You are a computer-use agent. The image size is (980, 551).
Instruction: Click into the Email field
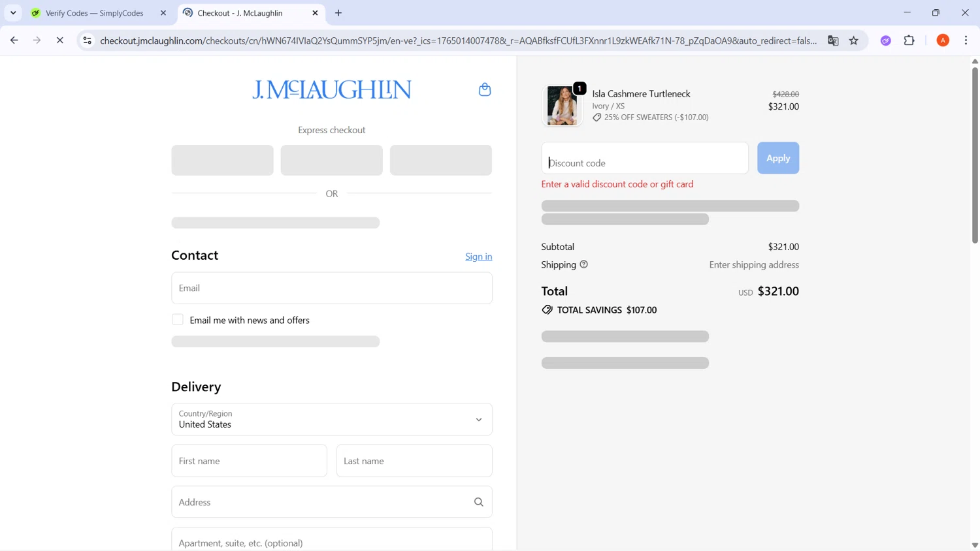332,288
